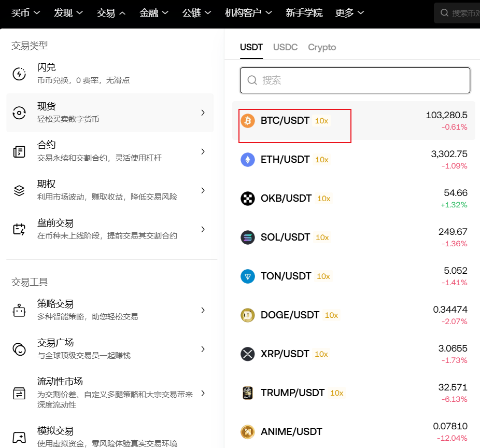Viewport: 480px width, 448px height.
Task: Switch to the USDC tab
Action: click(x=285, y=47)
